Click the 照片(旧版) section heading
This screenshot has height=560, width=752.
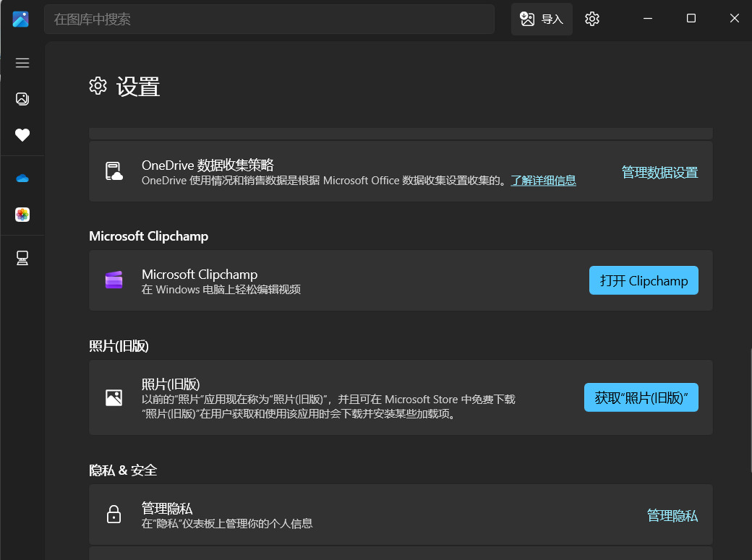[119, 346]
